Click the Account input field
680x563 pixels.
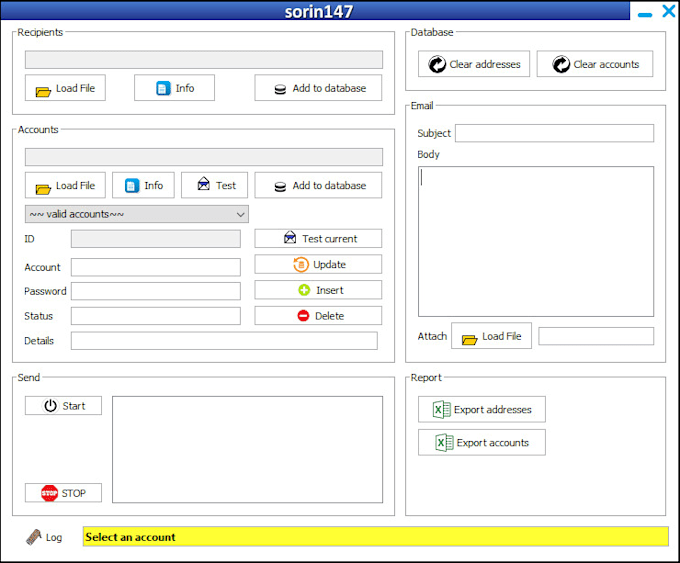pyautogui.click(x=156, y=267)
